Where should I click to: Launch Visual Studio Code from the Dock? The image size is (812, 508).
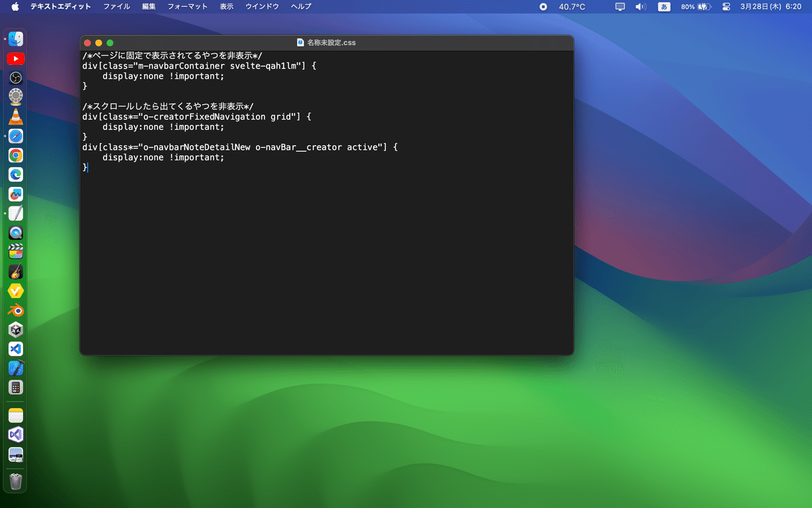(16, 349)
